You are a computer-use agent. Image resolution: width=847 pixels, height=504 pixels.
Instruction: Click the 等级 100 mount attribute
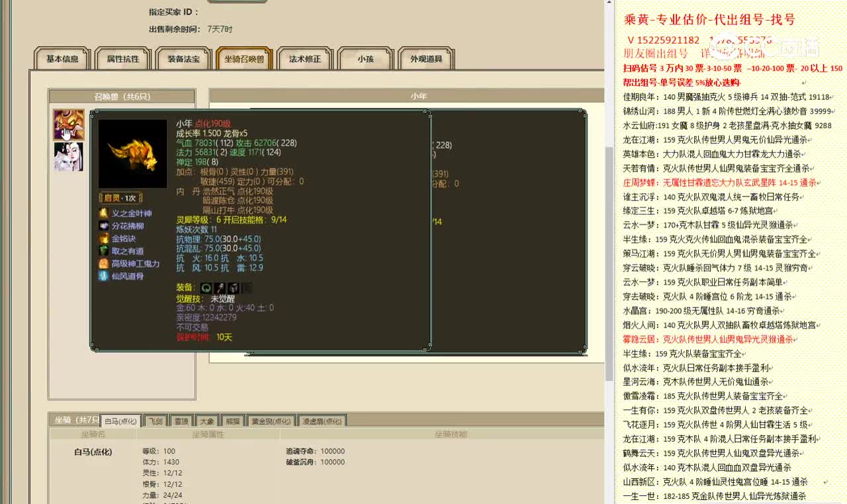click(159, 451)
